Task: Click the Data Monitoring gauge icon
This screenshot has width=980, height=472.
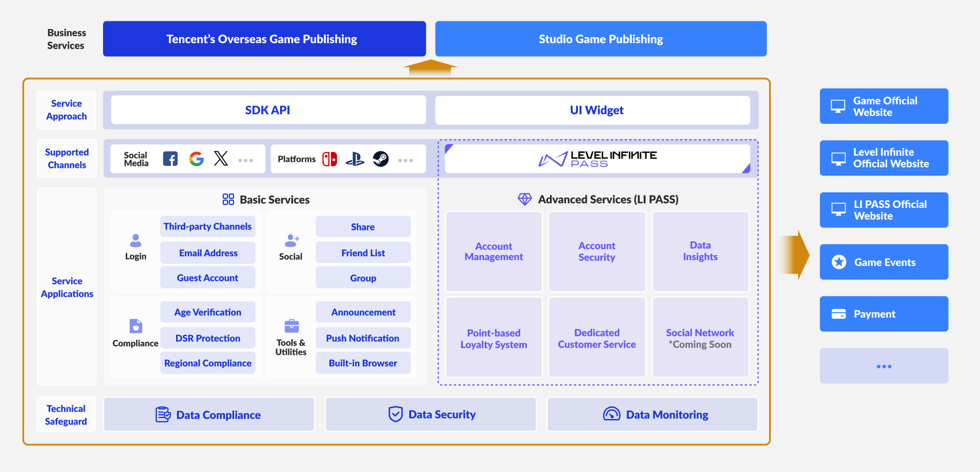Action: (x=612, y=414)
